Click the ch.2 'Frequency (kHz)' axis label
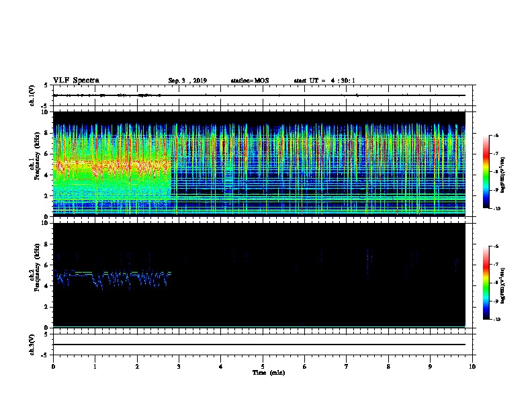Viewport: 532px width, 411px height. pos(37,267)
